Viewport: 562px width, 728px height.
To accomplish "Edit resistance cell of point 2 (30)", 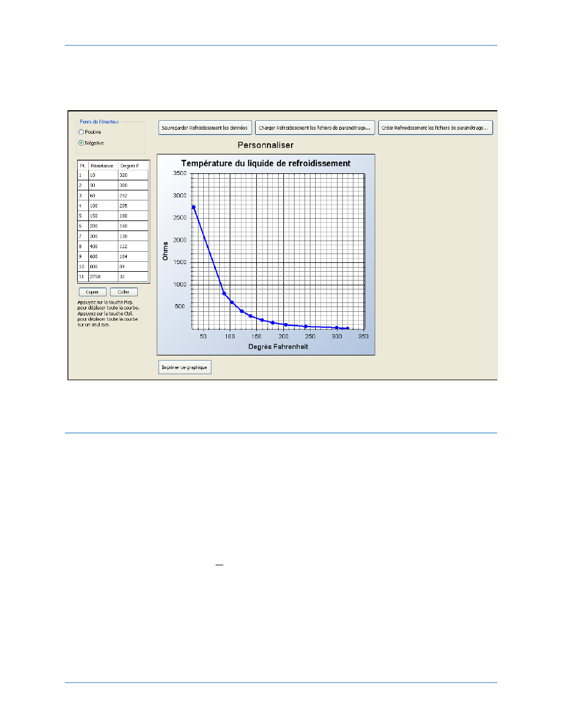I will (x=103, y=185).
